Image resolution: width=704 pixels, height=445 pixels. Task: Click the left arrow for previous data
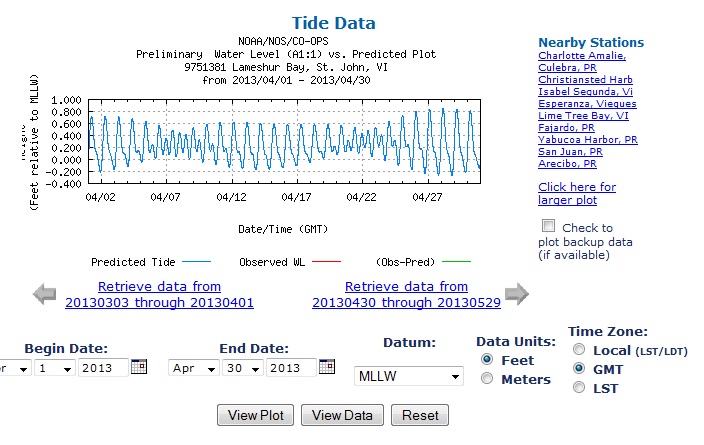pyautogui.click(x=45, y=293)
